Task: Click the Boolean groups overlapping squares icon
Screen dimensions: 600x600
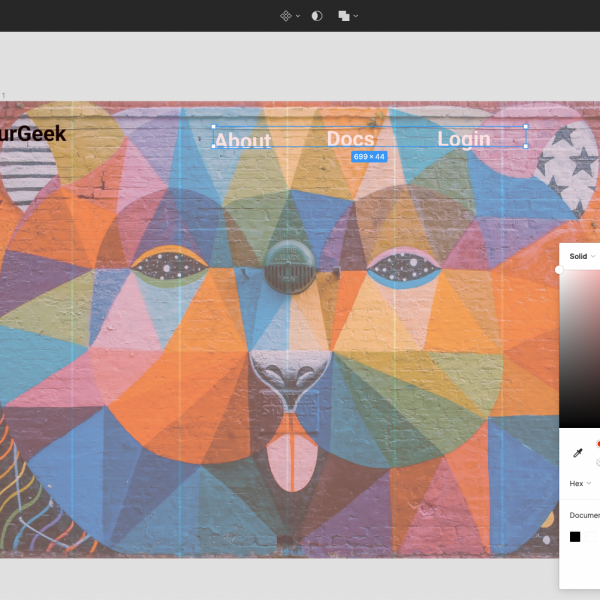Action: pyautogui.click(x=343, y=16)
